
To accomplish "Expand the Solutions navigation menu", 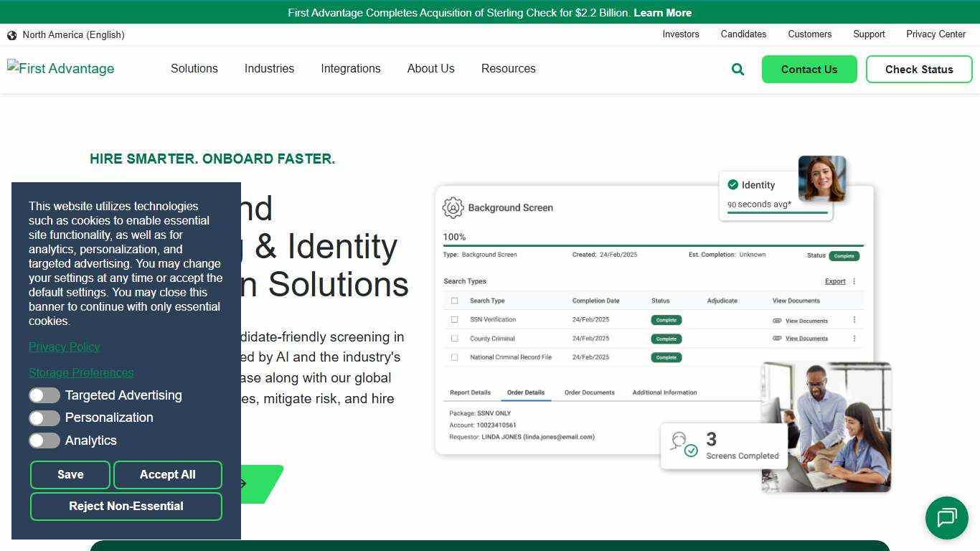I will tap(194, 68).
